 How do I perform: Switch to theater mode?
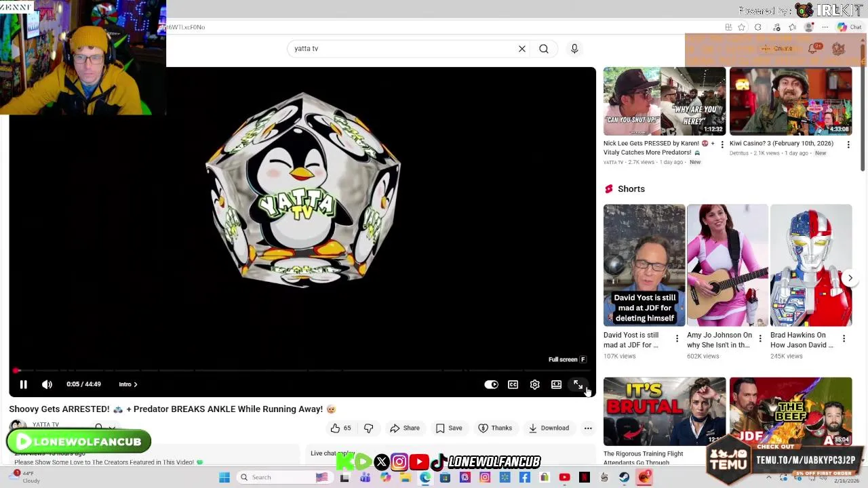click(x=556, y=384)
